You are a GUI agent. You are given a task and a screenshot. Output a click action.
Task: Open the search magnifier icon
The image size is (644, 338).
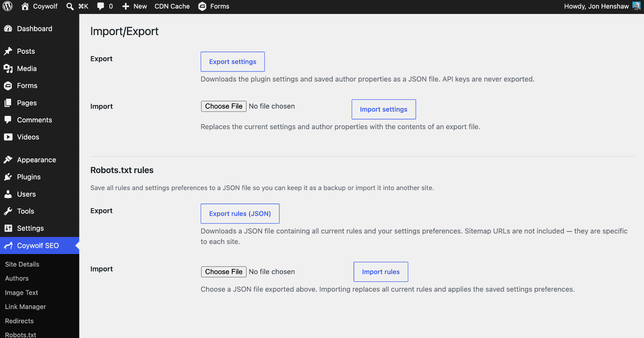[70, 6]
